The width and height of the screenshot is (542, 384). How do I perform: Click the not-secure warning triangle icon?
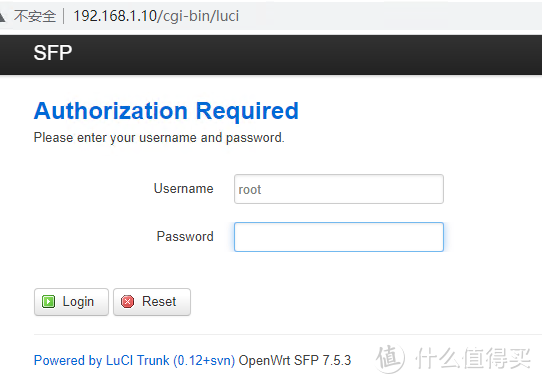tap(2, 16)
